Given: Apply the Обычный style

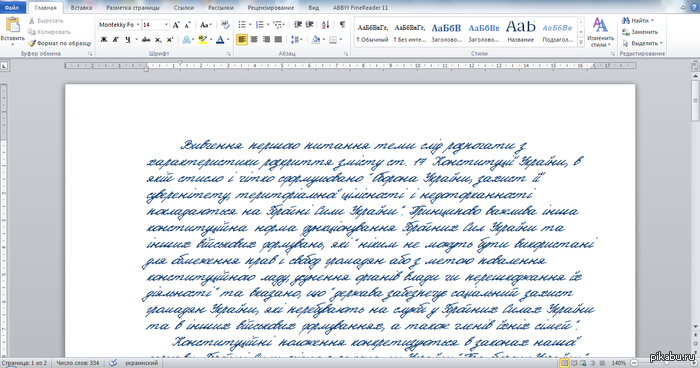Looking at the screenshot, I should pos(372,33).
